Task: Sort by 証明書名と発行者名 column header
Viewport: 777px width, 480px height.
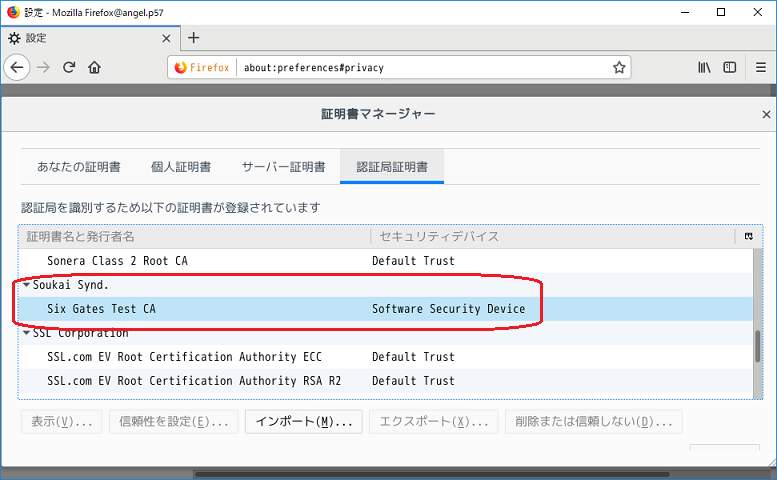Action: (x=195, y=237)
